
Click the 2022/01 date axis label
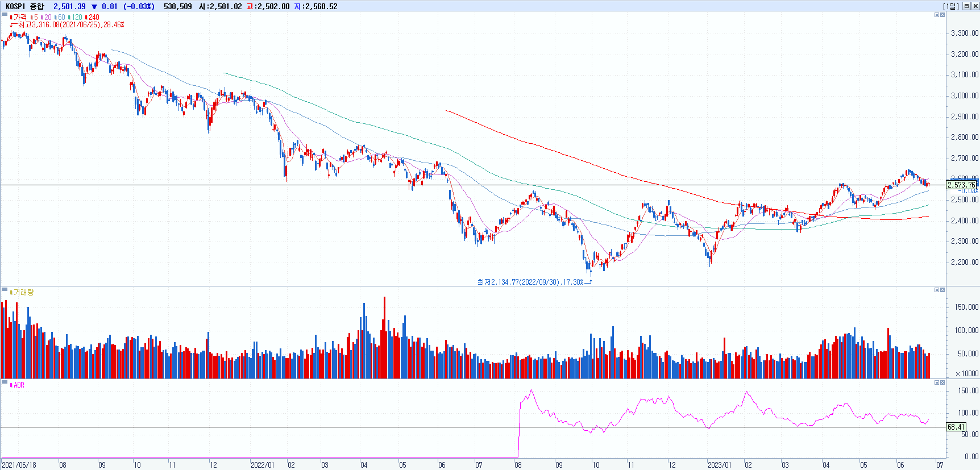263,465
